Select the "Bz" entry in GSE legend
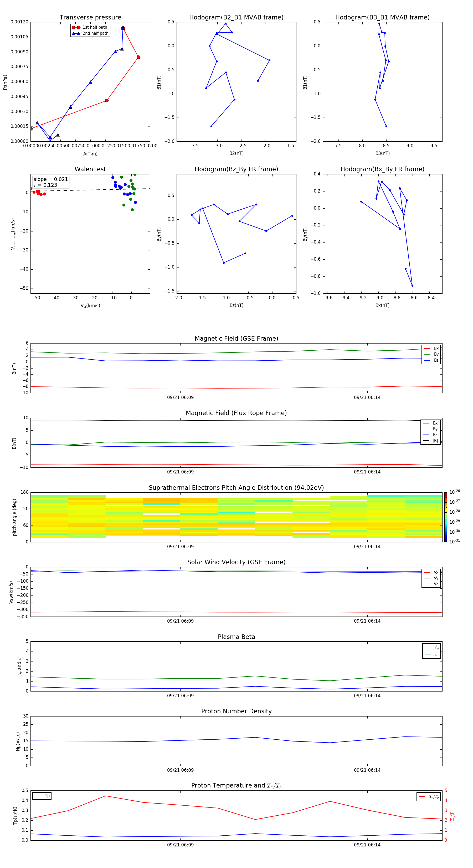The image size is (473, 868). 431,360
